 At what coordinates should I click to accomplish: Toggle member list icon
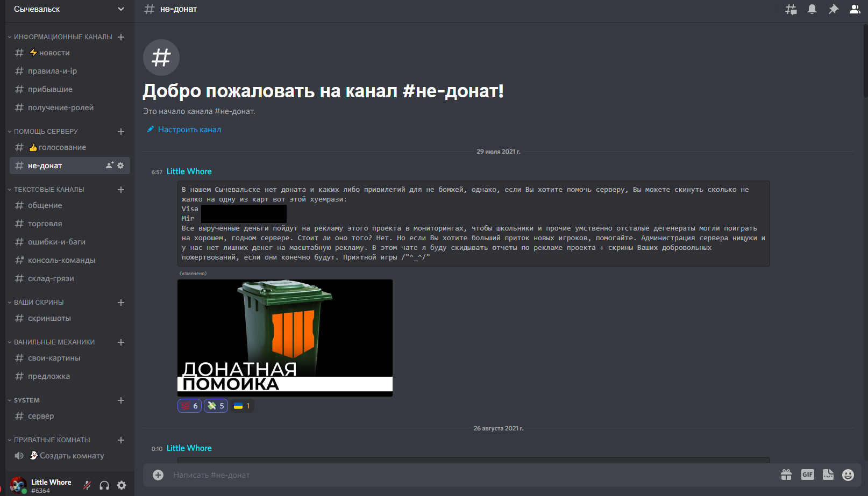pos(855,9)
